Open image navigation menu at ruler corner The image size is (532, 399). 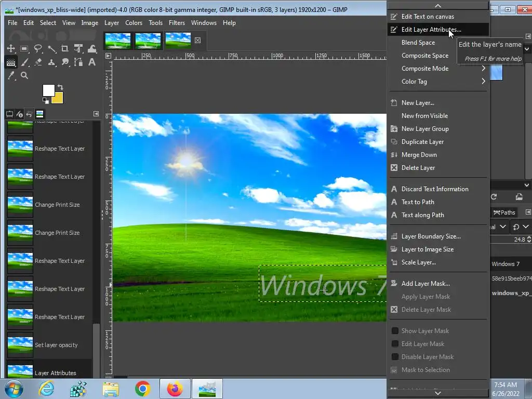point(108,56)
